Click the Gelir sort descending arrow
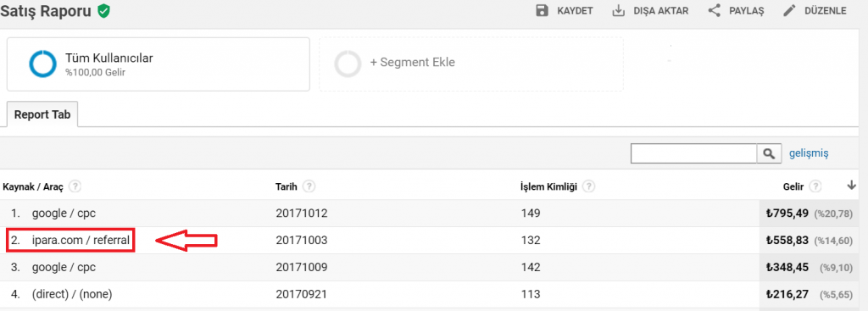The width and height of the screenshot is (868, 311). [x=851, y=186]
